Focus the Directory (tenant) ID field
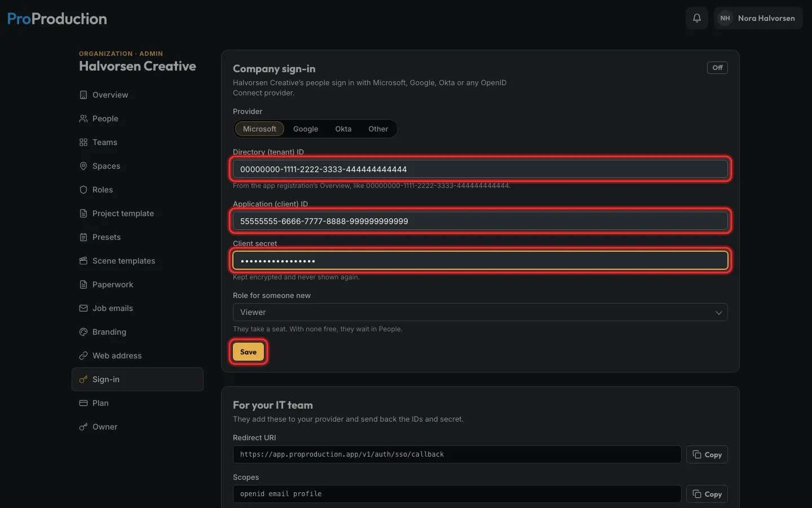The image size is (812, 508). tap(480, 169)
